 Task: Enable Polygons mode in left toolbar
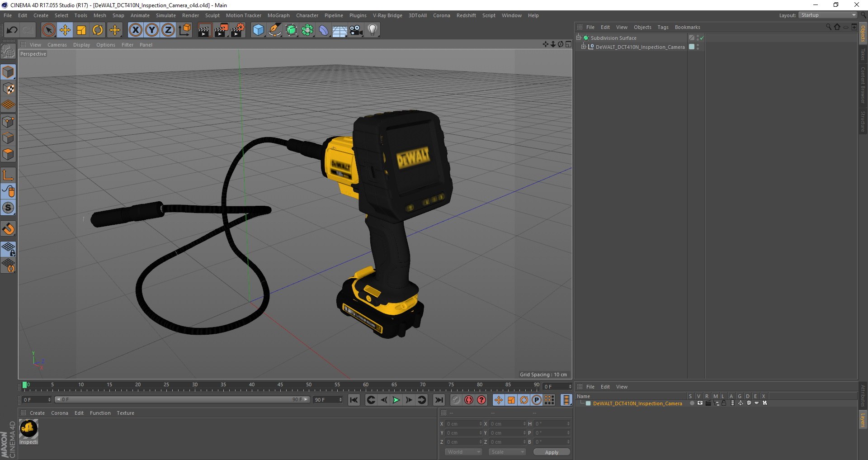click(x=8, y=154)
